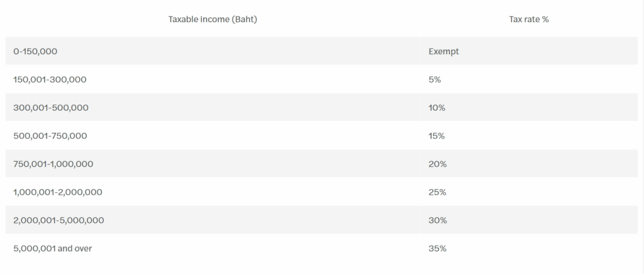Click the 15% tax rate cell
The image size is (644, 274).
529,136
